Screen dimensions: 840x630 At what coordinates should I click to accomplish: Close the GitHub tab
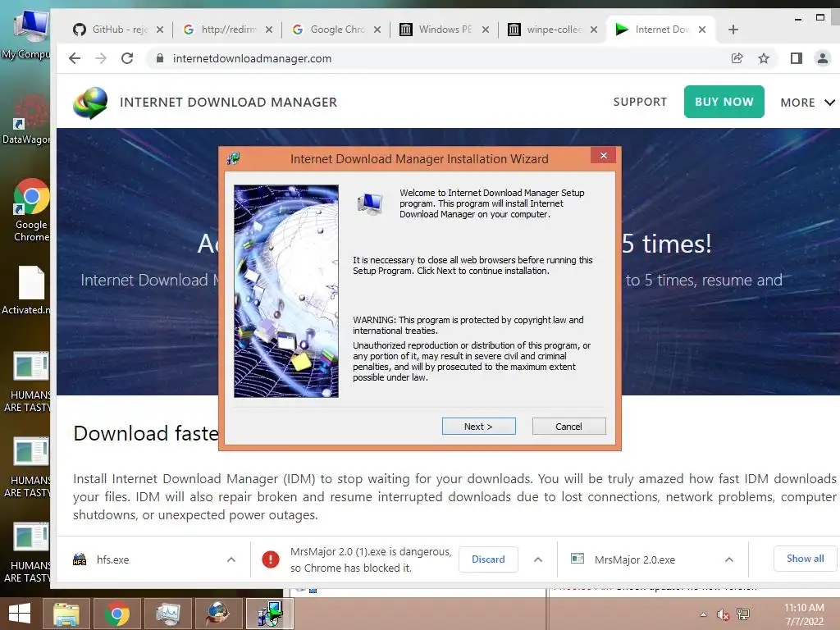pos(160,30)
